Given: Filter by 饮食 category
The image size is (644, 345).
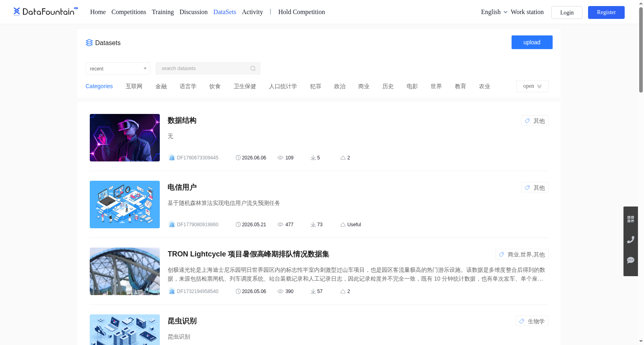Looking at the screenshot, I should pos(215,86).
